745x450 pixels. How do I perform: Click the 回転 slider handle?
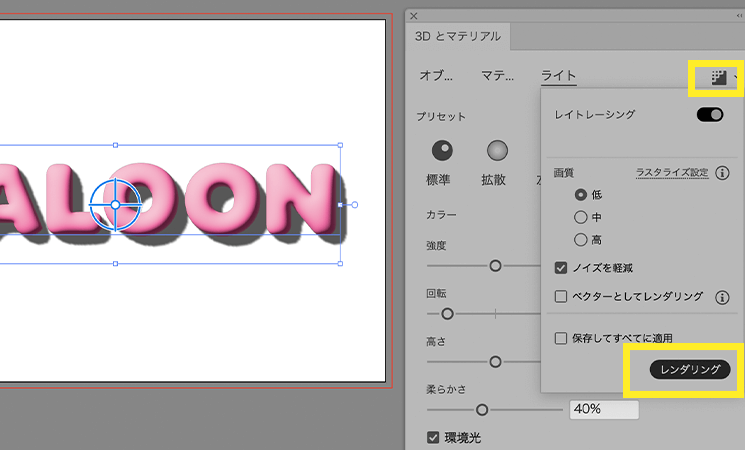[447, 314]
